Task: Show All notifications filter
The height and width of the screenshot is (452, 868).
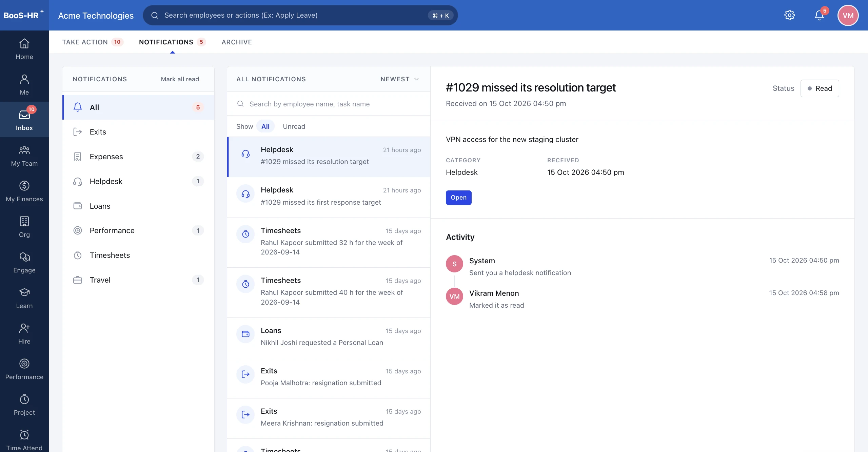Action: point(265,126)
